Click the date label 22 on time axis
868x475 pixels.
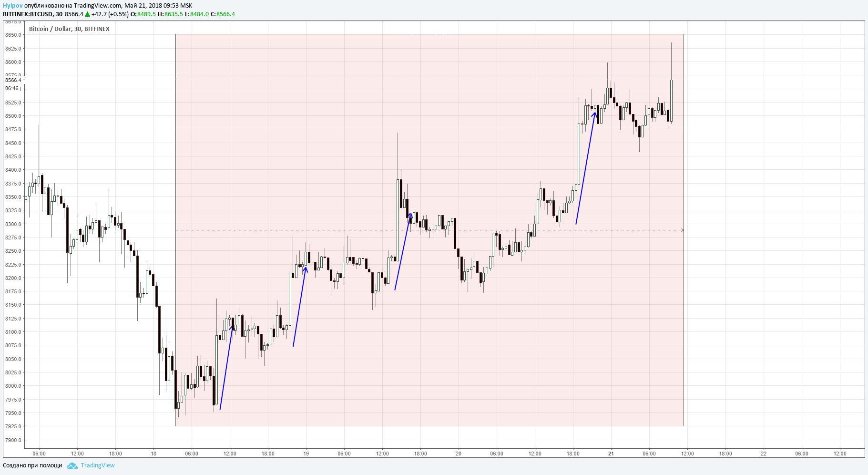764,454
